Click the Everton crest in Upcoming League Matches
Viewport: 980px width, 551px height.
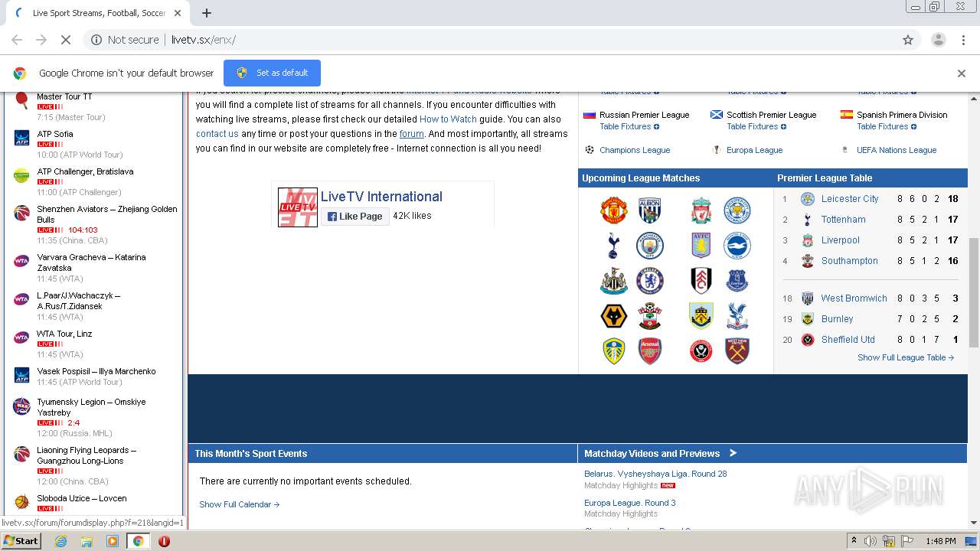click(x=737, y=281)
